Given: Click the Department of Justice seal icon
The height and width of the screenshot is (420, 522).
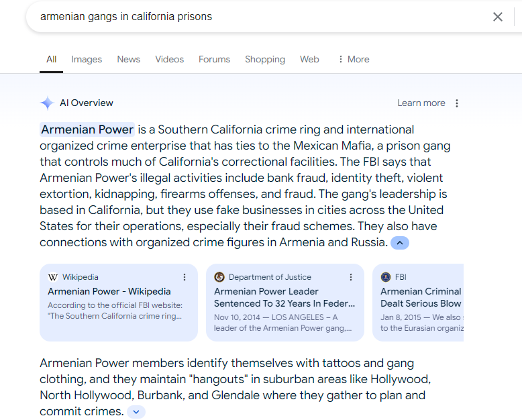Looking at the screenshot, I should coord(219,277).
